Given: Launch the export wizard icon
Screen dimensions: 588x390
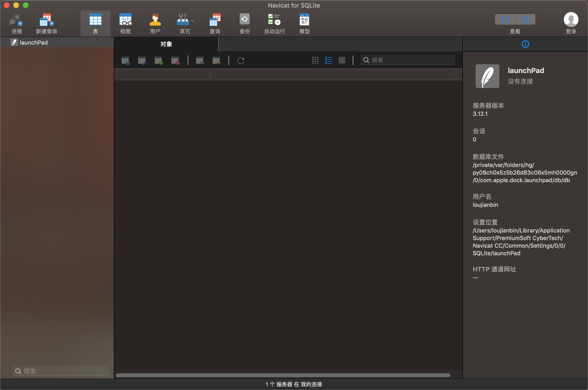Looking at the screenshot, I should 216,61.
